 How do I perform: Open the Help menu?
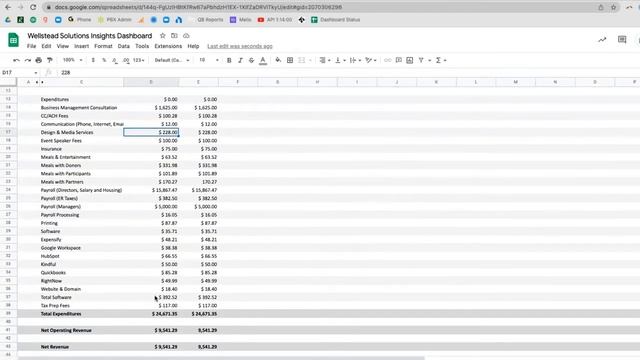coord(193,46)
